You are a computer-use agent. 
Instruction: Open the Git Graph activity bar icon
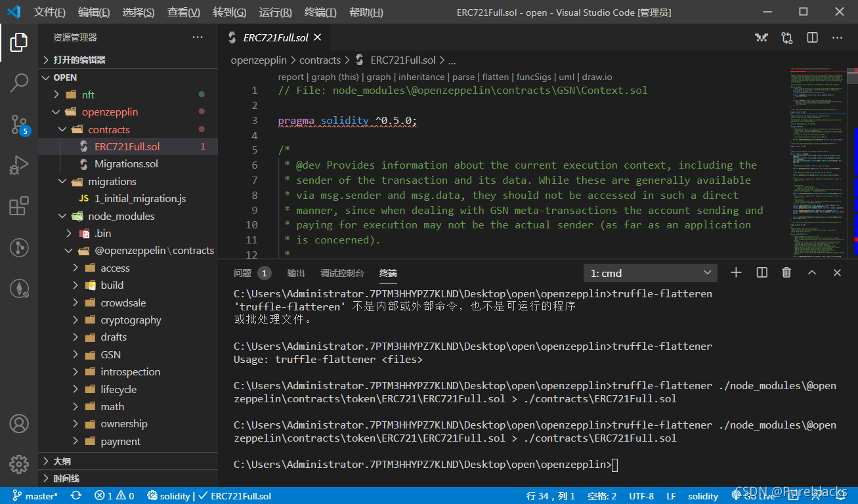19,247
